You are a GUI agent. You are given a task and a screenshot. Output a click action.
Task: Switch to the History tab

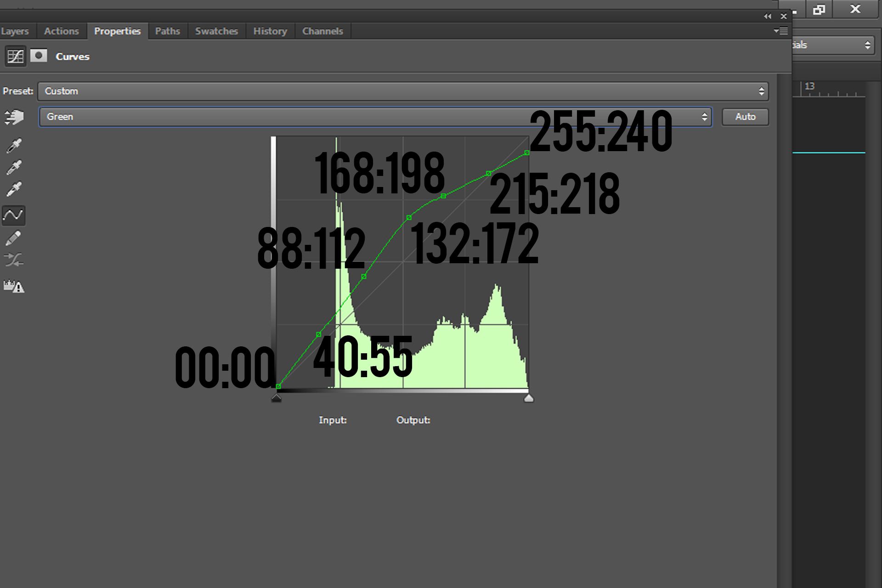click(270, 31)
